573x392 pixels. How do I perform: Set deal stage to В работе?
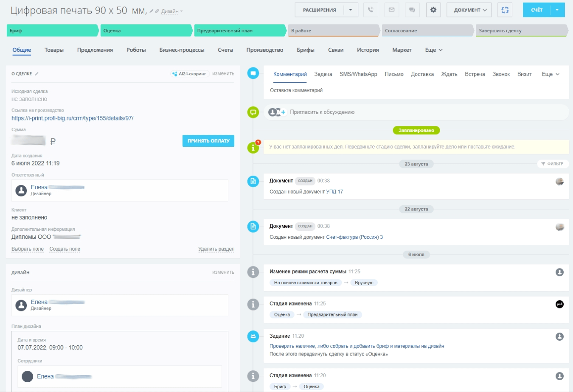point(333,31)
